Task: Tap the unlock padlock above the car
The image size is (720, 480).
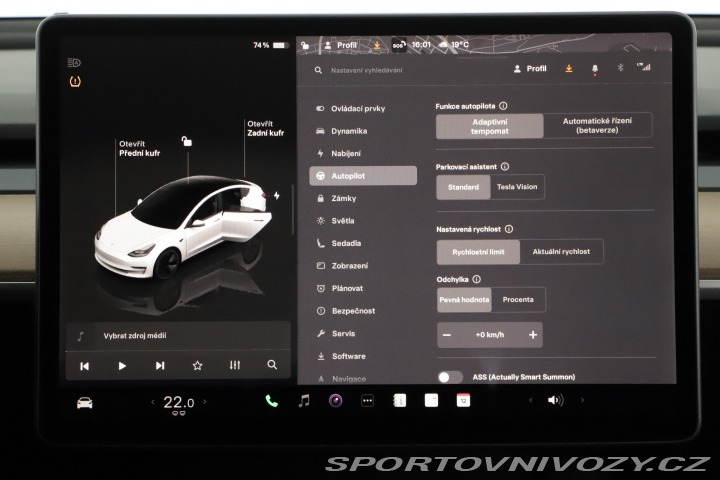Action: (186, 141)
